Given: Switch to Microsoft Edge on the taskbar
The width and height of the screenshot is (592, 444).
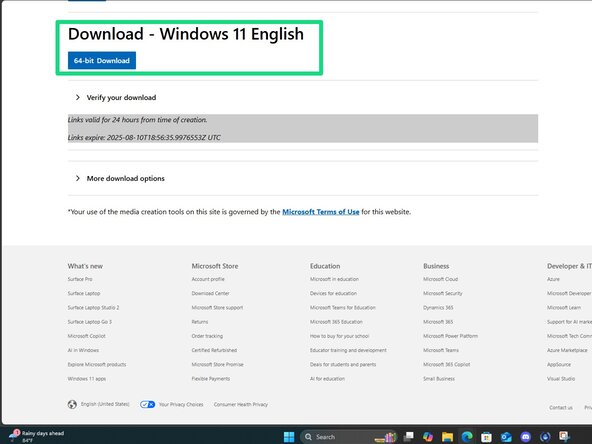Looking at the screenshot, I should point(467,437).
